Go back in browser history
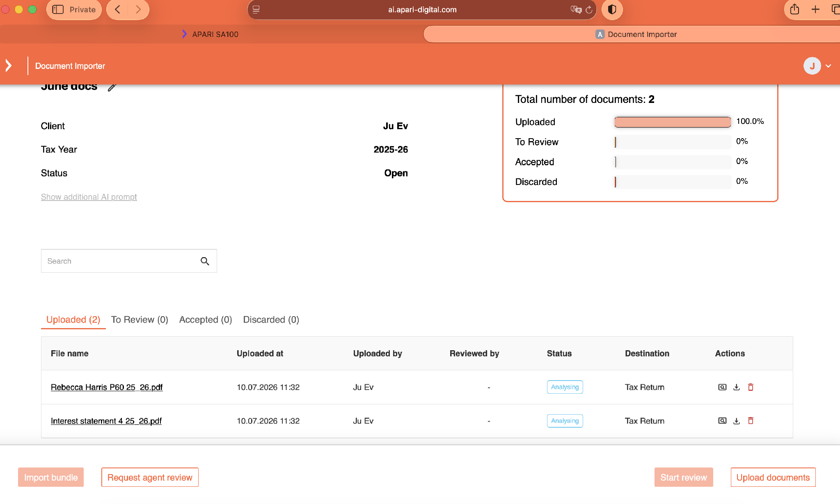This screenshot has height=504, width=840. 118,9
